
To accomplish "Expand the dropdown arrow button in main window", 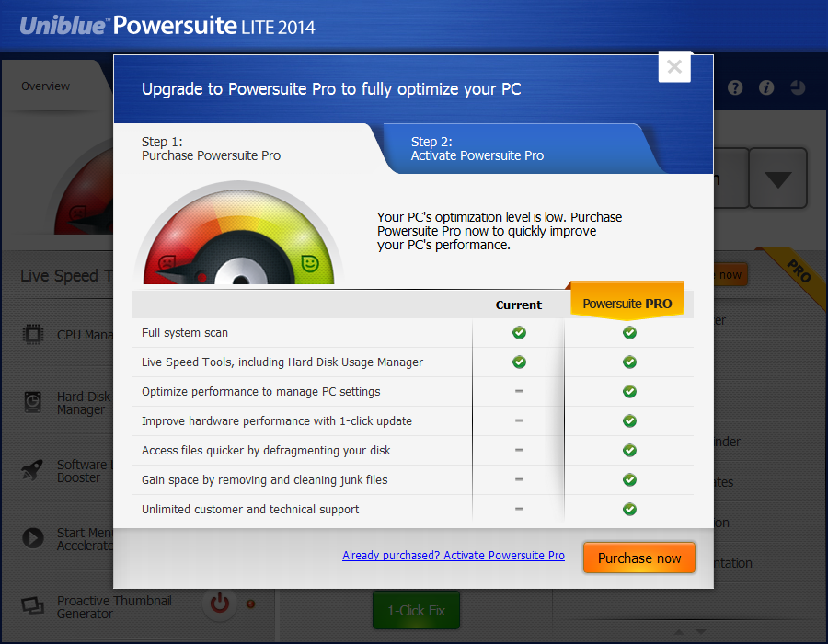I will (777, 178).
